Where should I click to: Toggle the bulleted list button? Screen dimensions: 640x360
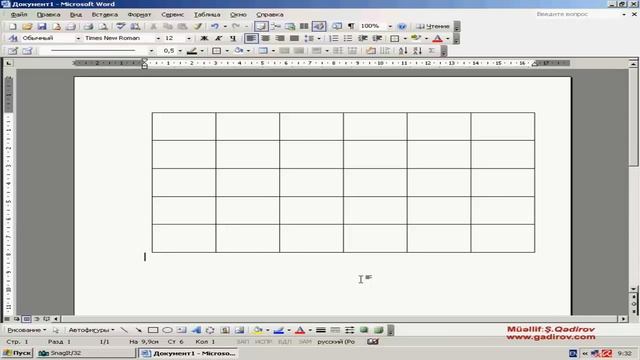point(348,38)
